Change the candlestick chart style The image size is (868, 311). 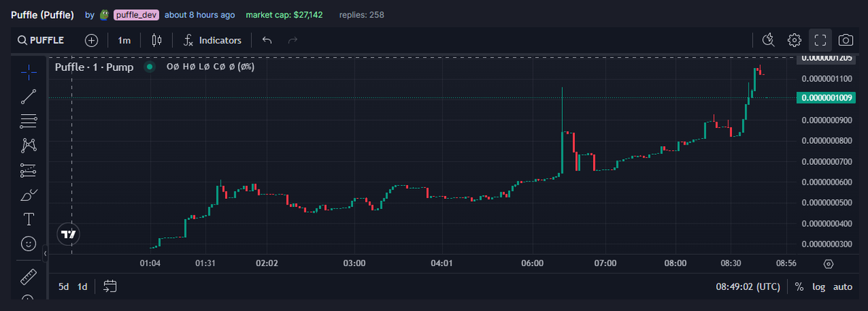(158, 41)
